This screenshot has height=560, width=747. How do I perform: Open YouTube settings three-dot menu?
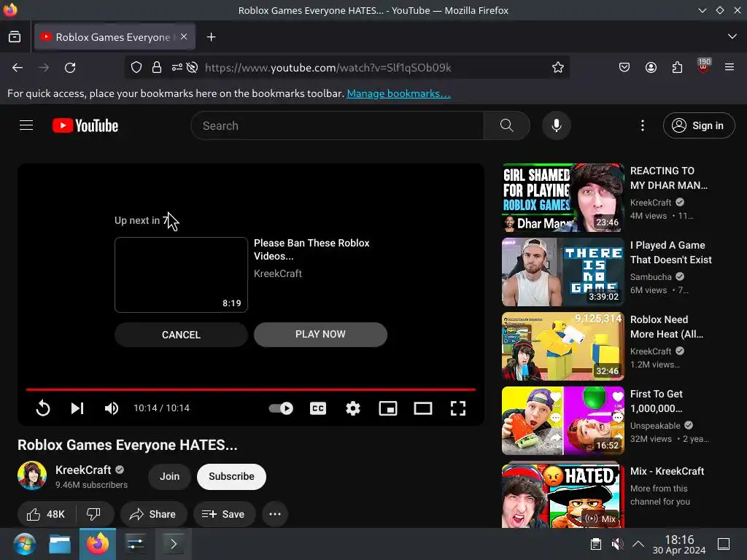point(642,125)
